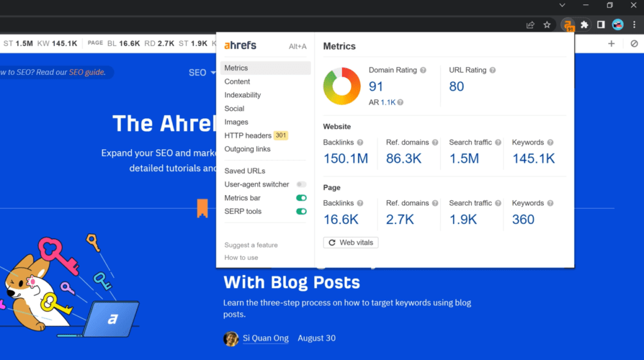Screen dimensions: 644x360
Task: Click URL Rating value 80
Action: tap(457, 87)
